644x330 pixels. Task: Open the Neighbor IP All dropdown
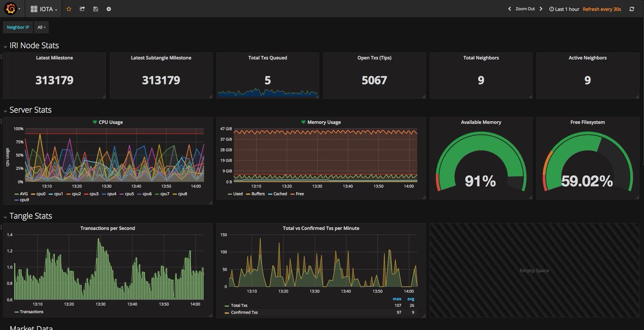[41, 27]
